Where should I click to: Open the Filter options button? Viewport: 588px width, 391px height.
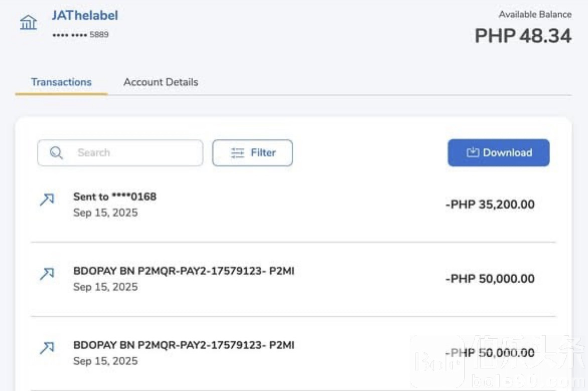pos(252,153)
